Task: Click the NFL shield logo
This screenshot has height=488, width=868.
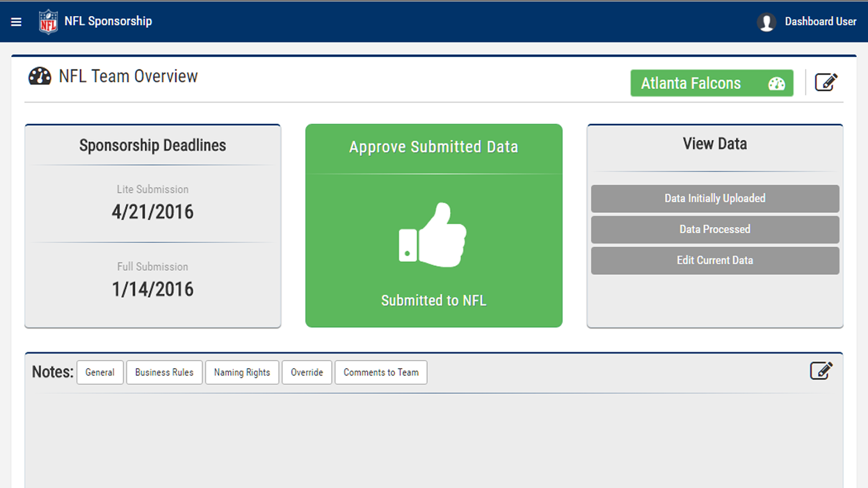Action: (x=48, y=22)
